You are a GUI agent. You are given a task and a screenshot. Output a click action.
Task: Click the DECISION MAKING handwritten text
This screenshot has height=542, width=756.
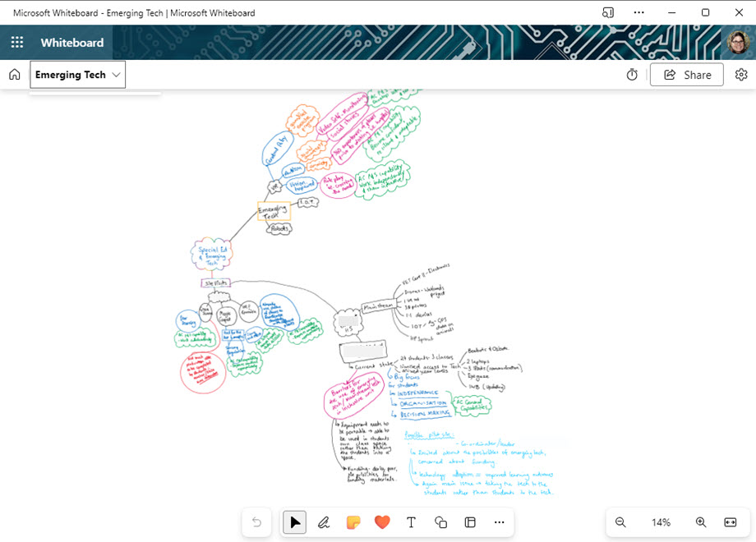pos(425,414)
